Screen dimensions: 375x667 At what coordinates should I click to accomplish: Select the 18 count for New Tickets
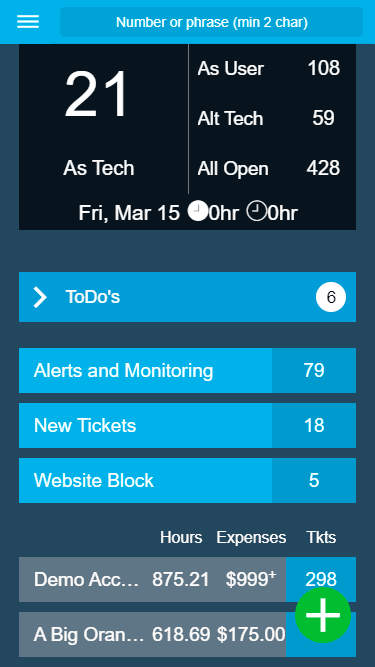pyautogui.click(x=314, y=425)
